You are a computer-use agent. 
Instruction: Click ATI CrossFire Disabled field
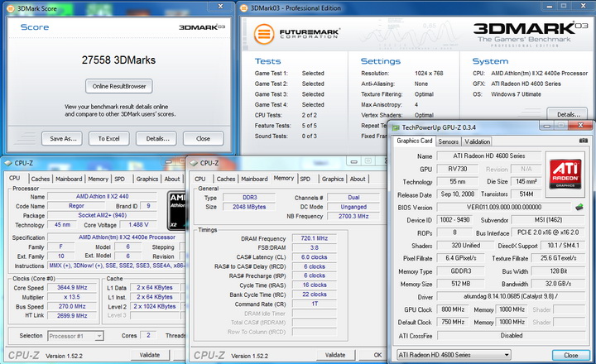click(x=511, y=336)
